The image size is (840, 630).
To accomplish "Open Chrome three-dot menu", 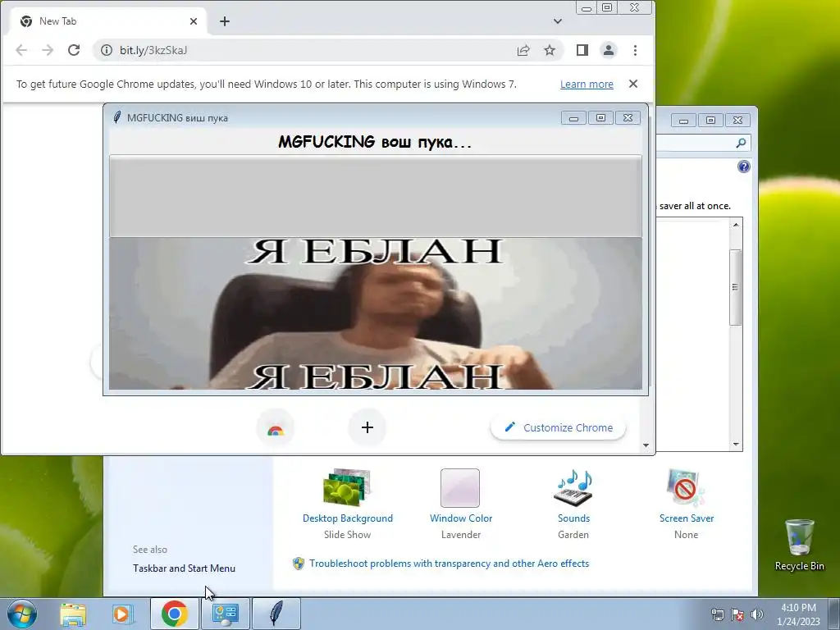I will [636, 50].
